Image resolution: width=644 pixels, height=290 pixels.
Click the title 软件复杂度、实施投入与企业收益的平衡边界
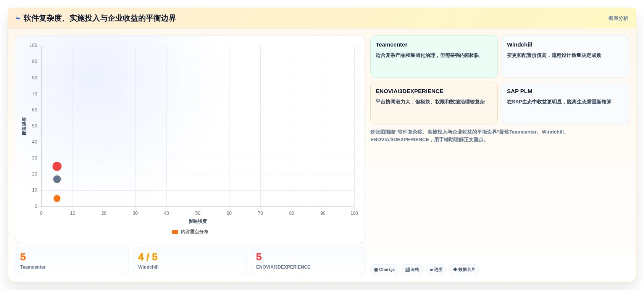pos(100,18)
